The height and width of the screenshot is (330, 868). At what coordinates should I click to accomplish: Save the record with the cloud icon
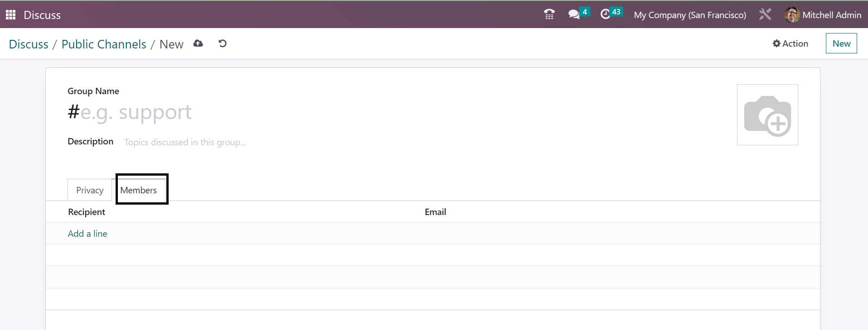(x=198, y=43)
